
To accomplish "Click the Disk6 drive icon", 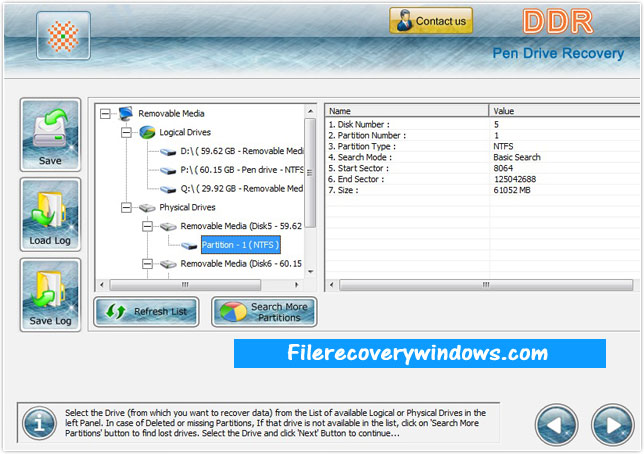I will coord(168,264).
